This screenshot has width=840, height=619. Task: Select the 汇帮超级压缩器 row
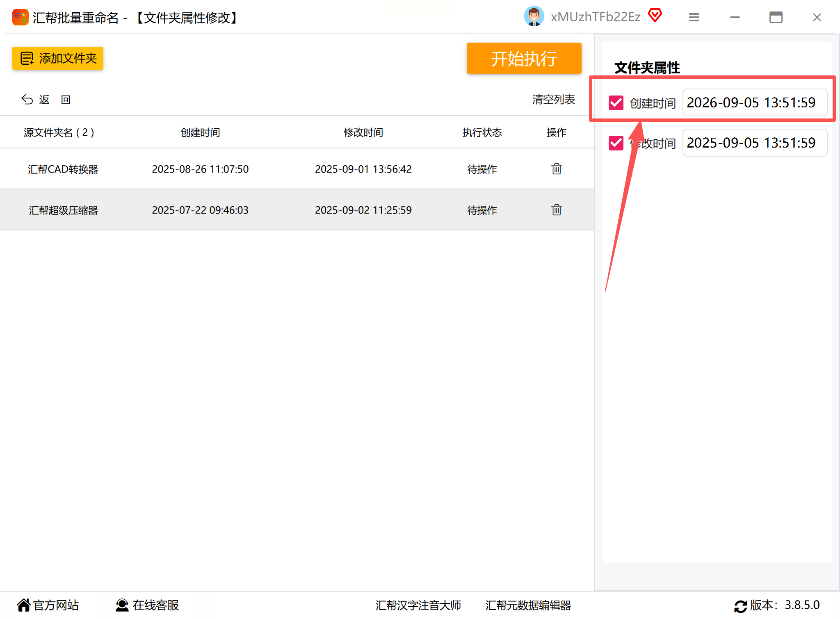click(x=63, y=210)
